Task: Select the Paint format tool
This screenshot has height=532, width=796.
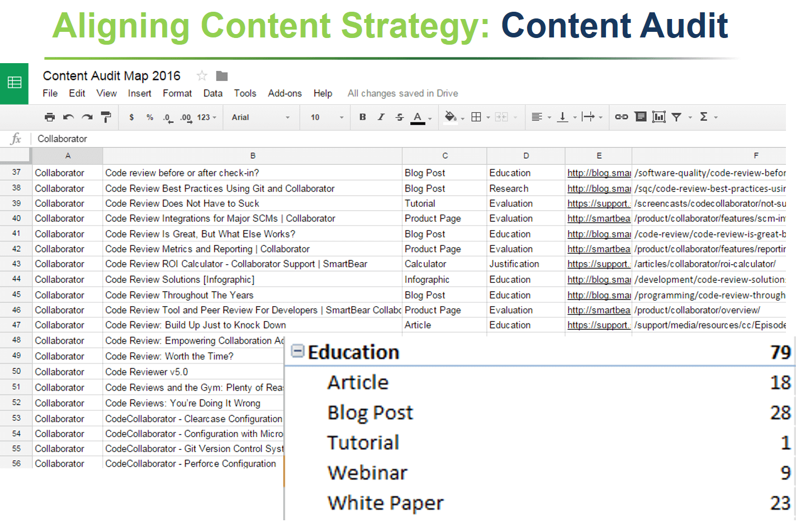Action: pos(106,117)
